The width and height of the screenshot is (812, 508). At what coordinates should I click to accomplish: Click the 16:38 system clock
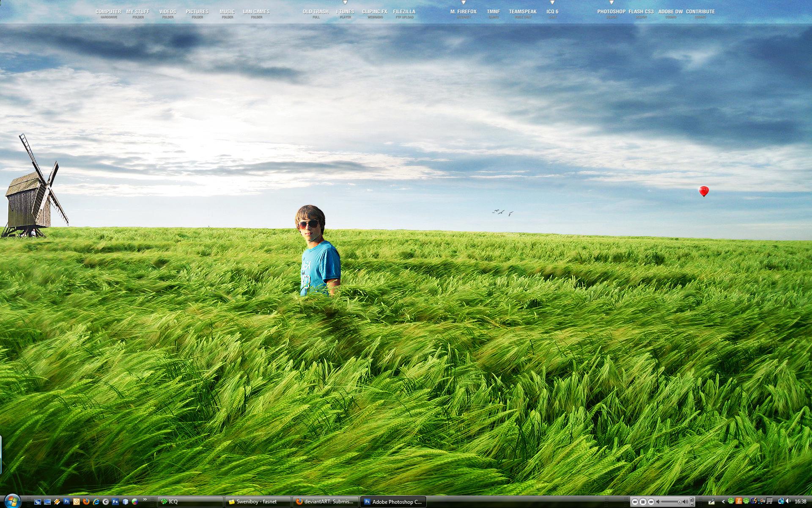(x=801, y=502)
